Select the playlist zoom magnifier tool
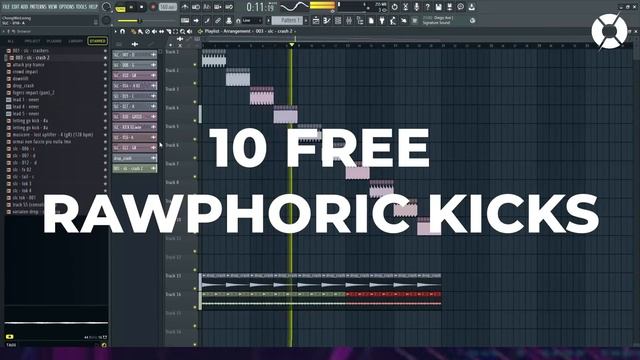Viewport: 640px width, 360px height. pos(182,31)
